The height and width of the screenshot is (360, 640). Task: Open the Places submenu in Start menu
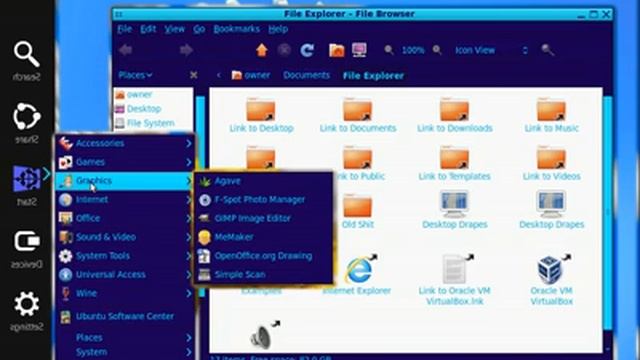coord(124,338)
